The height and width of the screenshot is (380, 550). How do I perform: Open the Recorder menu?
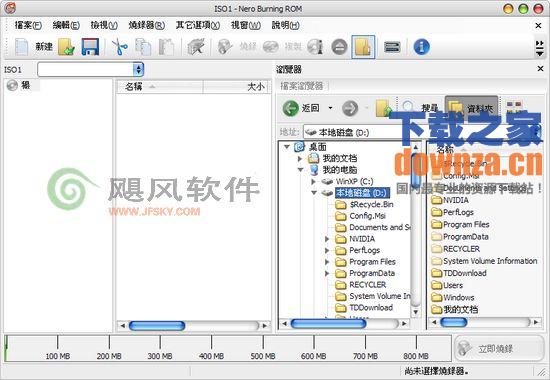(146, 25)
